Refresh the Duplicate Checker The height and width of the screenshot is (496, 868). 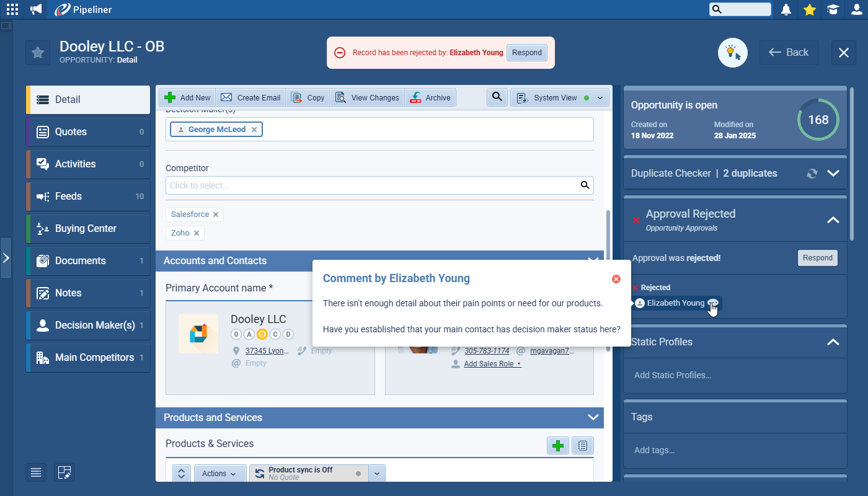click(x=812, y=174)
